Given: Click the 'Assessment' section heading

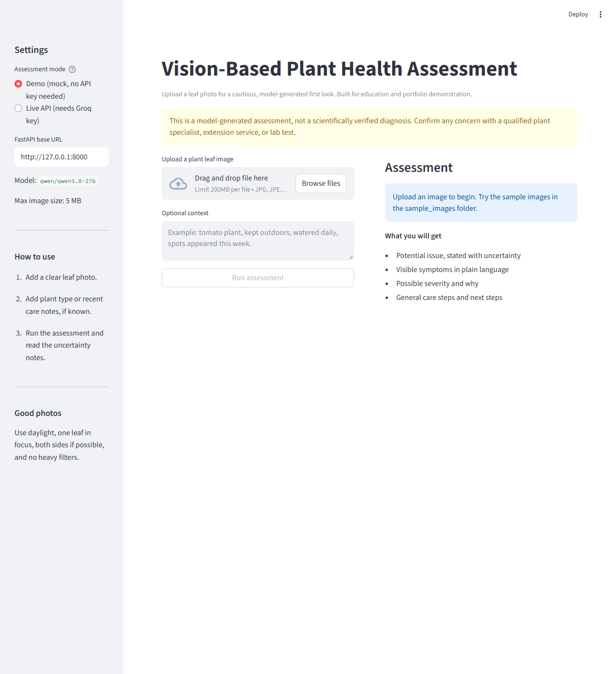Looking at the screenshot, I should tap(419, 168).
